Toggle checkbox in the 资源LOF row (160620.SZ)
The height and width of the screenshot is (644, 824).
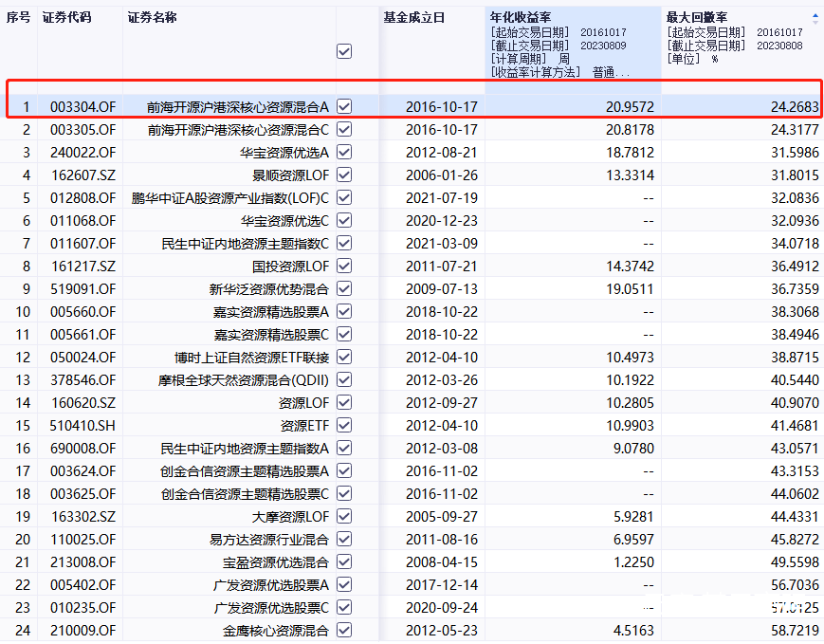(344, 403)
